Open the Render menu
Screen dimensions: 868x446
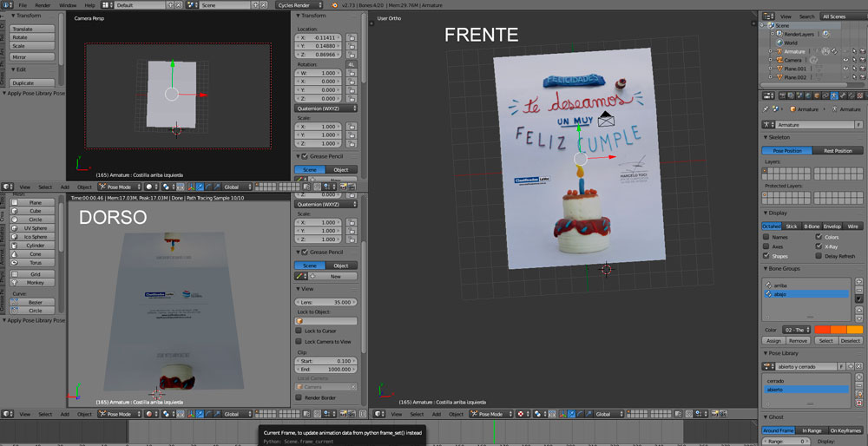tap(43, 5)
